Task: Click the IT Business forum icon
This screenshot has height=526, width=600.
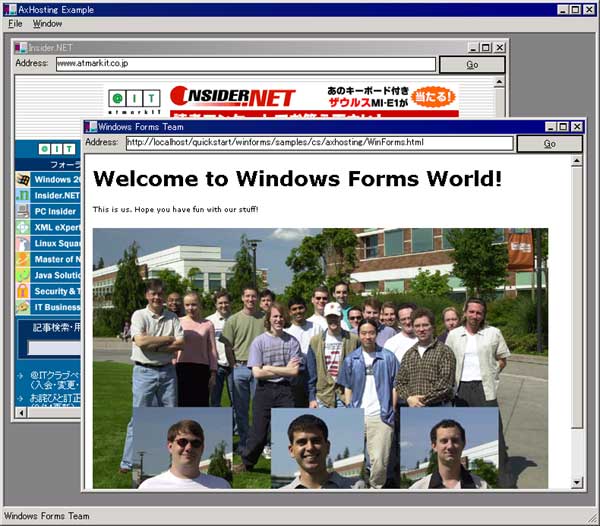Action: tap(23, 307)
